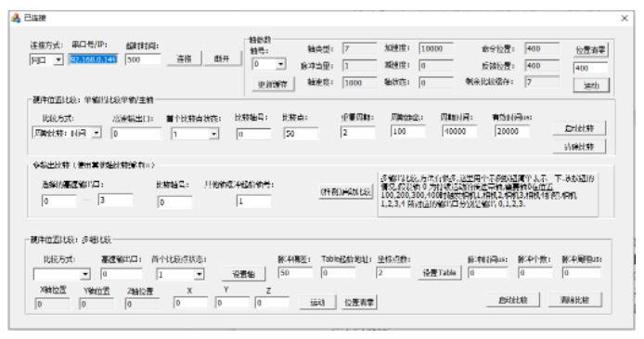Click the 设置Table button
The image size is (644, 339).
click(x=440, y=273)
